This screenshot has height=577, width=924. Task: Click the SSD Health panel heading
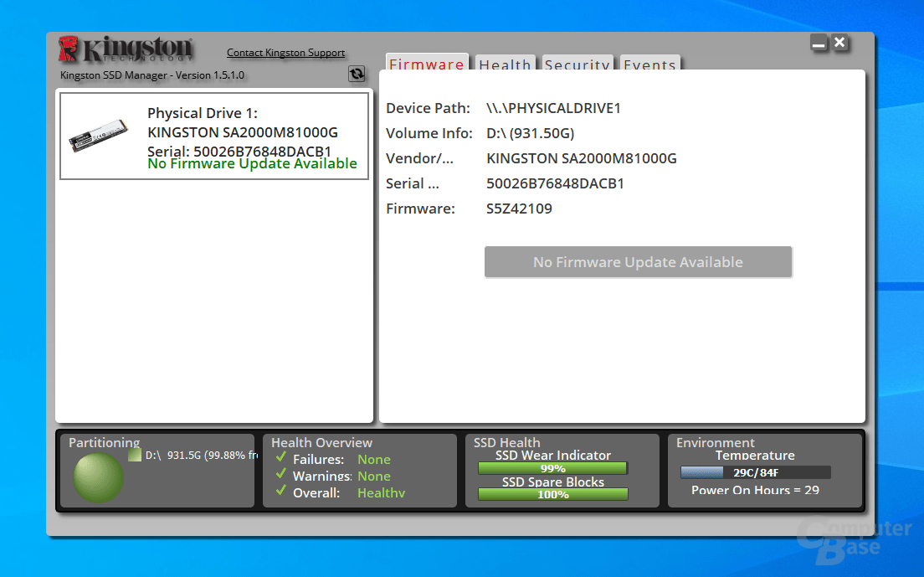[x=507, y=442]
